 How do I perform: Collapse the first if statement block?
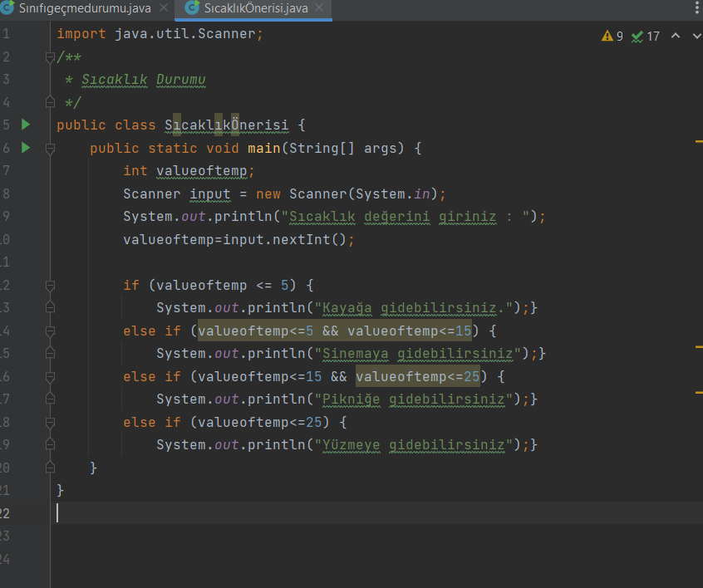point(50,285)
